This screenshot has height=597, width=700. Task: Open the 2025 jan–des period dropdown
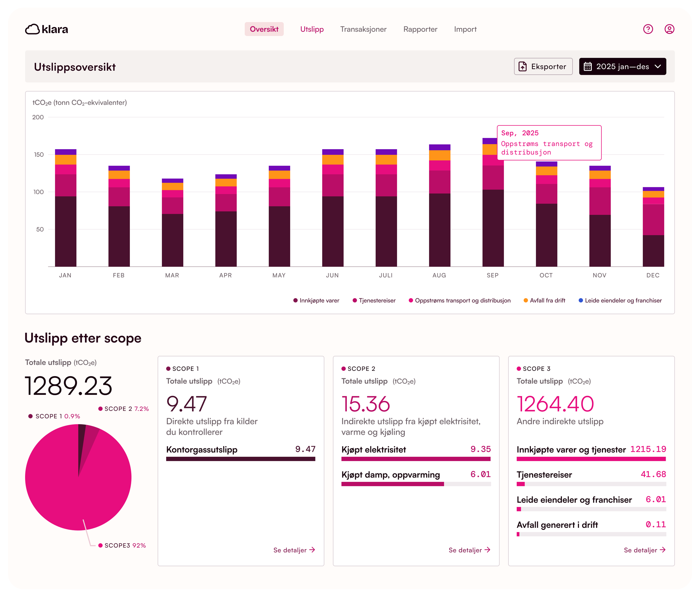[622, 66]
